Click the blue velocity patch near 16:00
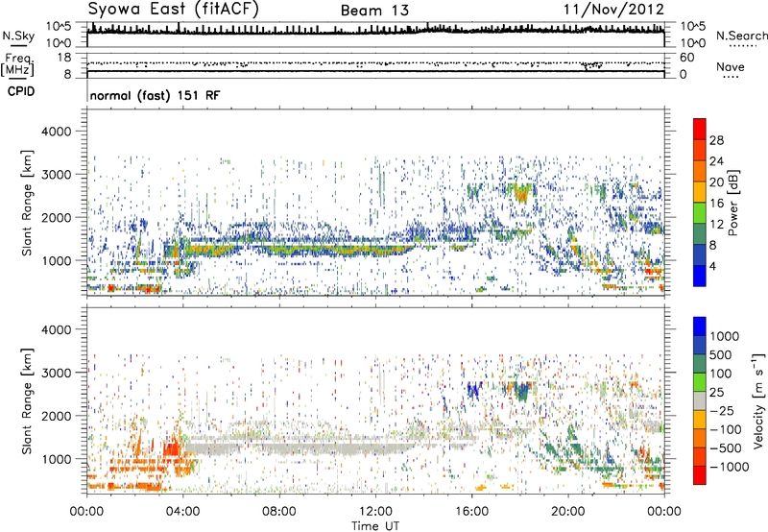The height and width of the screenshot is (532, 768). click(x=473, y=391)
